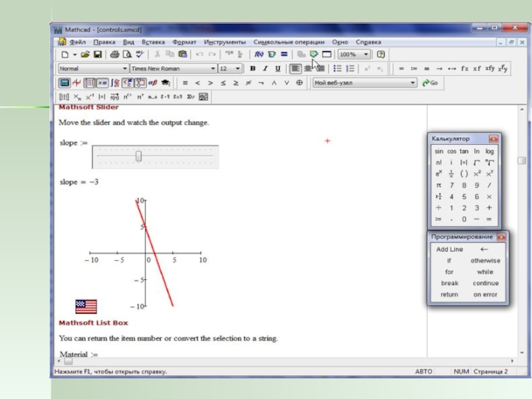Click the Print icon in toolbar
This screenshot has height=399, width=532.
[114, 55]
